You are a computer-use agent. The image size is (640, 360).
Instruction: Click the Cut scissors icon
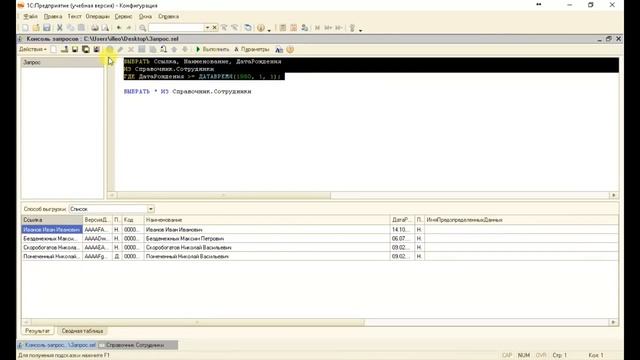(x=60, y=28)
